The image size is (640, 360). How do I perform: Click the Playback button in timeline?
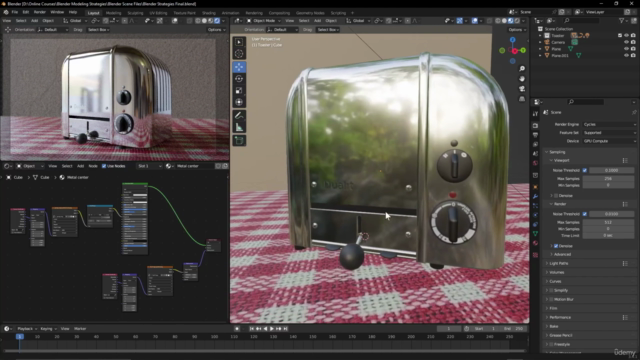27,329
